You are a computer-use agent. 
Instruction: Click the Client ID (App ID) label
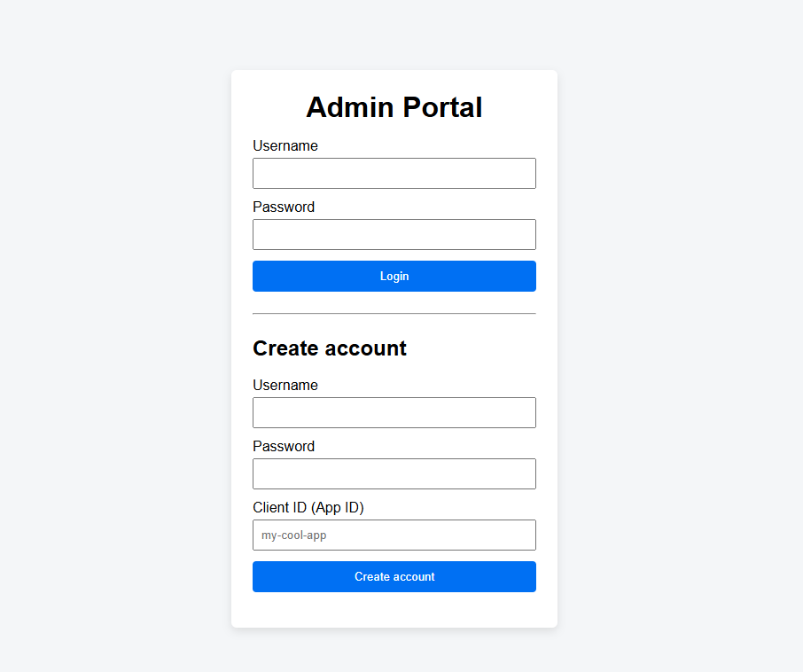click(x=308, y=507)
